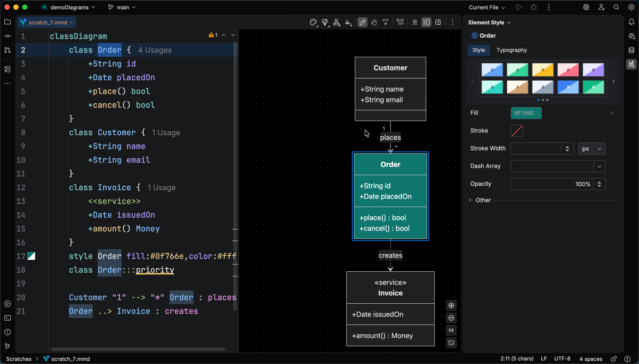Open Search Everywhere magnifier icon

(616, 7)
